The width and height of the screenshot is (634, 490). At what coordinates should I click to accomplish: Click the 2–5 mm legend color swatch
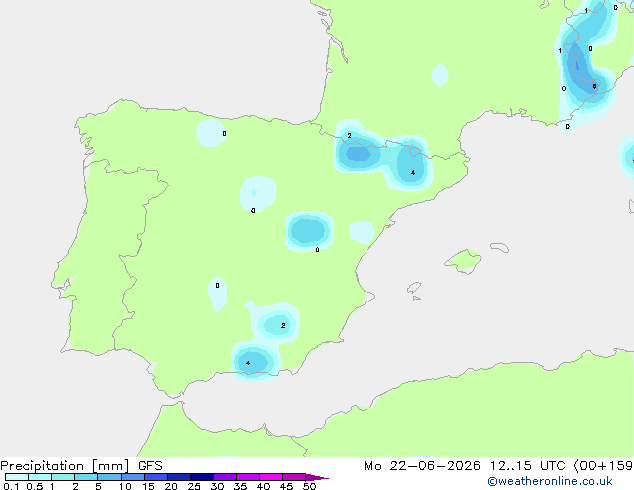click(86, 477)
